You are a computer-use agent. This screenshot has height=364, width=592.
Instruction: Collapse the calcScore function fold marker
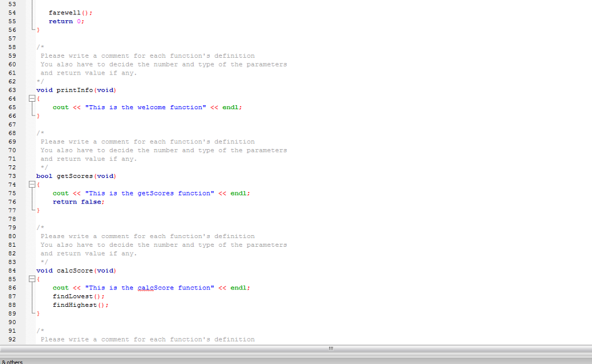coord(32,279)
